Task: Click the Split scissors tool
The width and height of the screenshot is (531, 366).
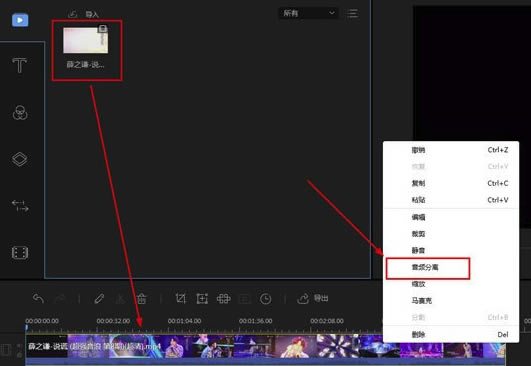Action: pos(120,299)
